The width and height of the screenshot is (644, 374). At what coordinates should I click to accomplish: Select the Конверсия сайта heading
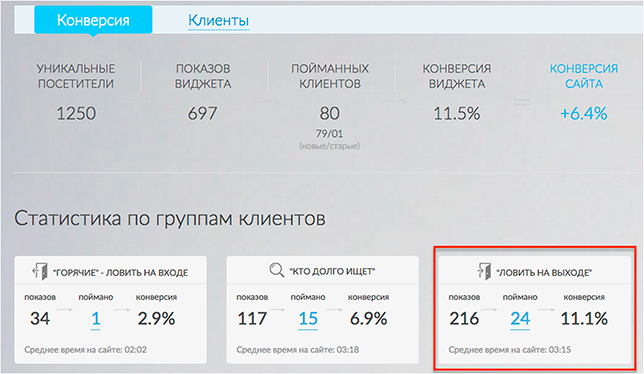(584, 76)
